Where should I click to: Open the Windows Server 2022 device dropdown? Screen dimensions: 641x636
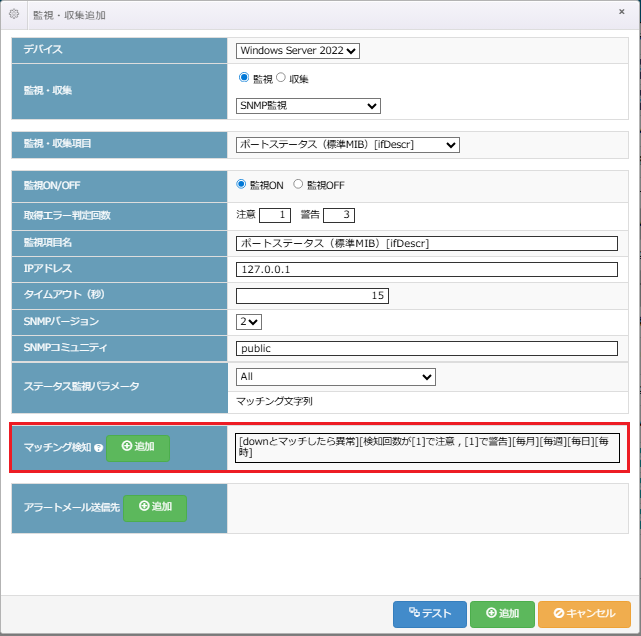click(x=297, y=50)
